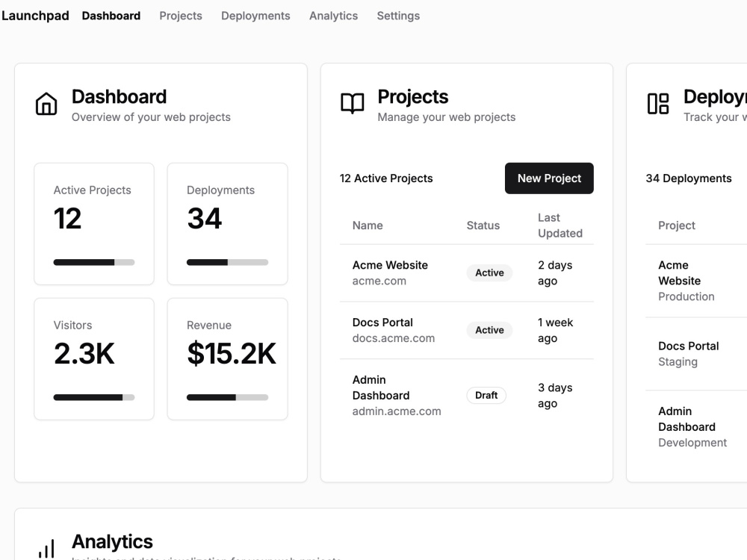Click the 'Manage your web projects' subtitle

(x=447, y=117)
